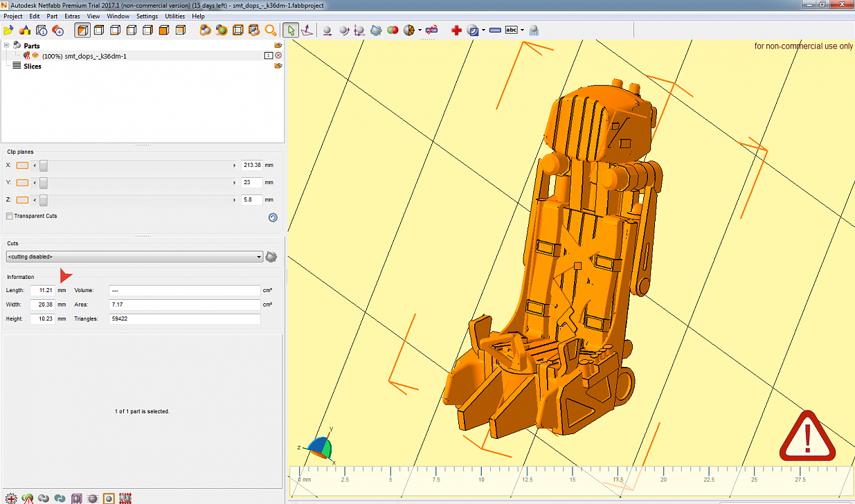Screen dimensions: 855x504
Task: Click the Open project folder icon
Action: [x=8, y=30]
